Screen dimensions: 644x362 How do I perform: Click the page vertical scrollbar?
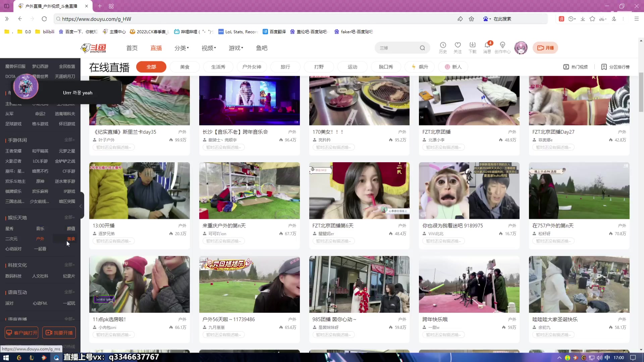tap(641, 92)
